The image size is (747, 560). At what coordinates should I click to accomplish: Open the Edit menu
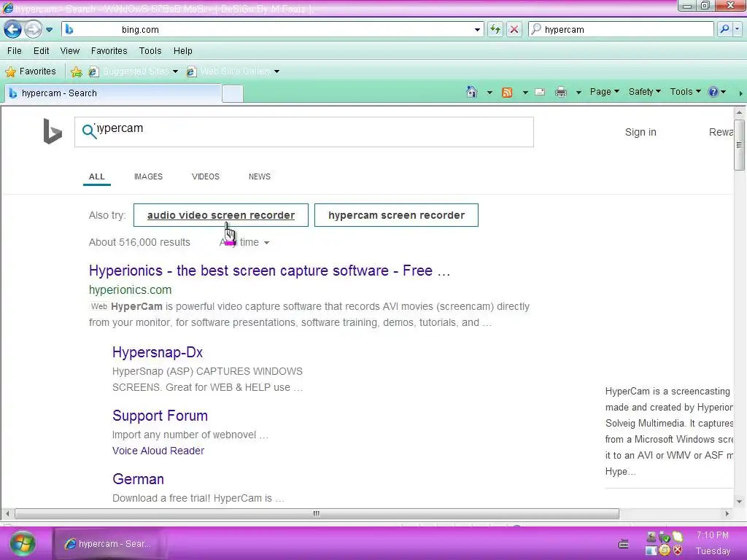pos(41,50)
